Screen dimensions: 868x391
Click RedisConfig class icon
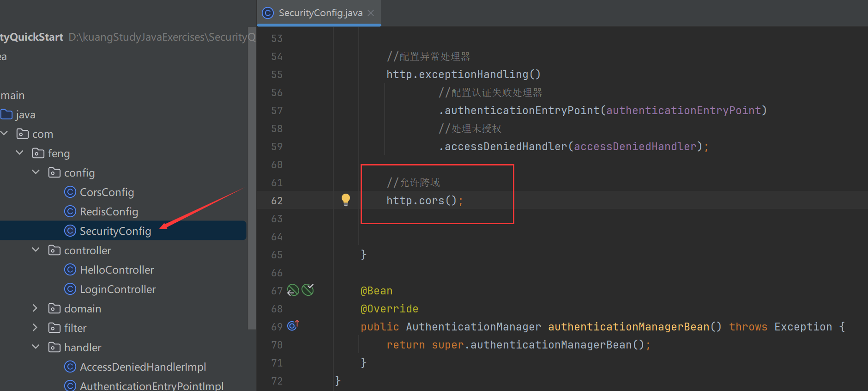pyautogui.click(x=70, y=211)
